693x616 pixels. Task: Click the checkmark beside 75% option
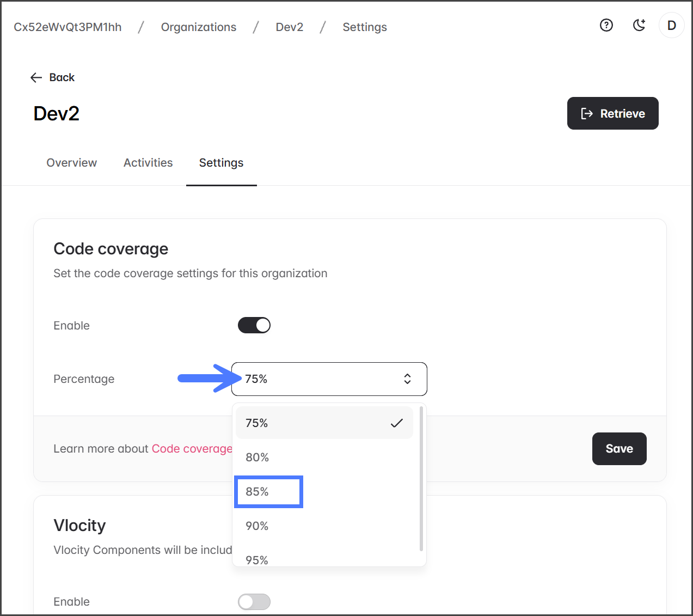(397, 423)
